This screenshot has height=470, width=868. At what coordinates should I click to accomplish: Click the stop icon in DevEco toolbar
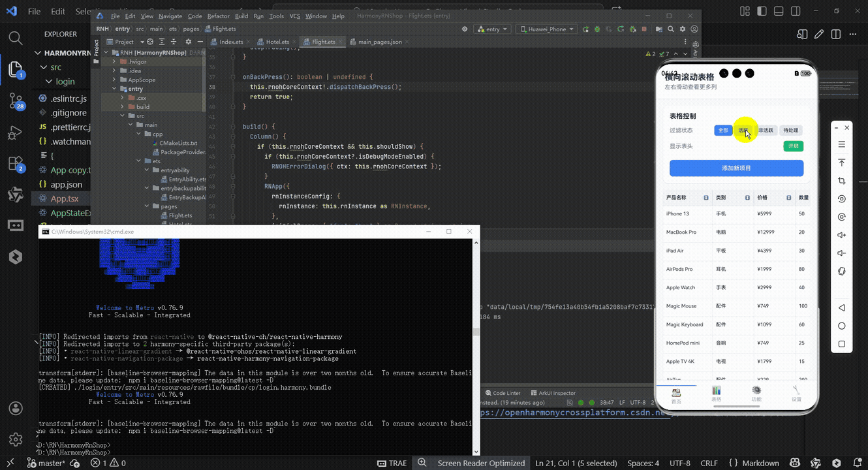[x=644, y=29]
